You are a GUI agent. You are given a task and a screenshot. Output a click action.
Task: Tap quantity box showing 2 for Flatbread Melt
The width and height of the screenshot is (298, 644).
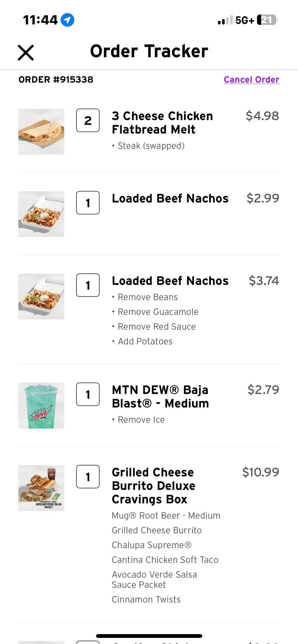pos(88,120)
